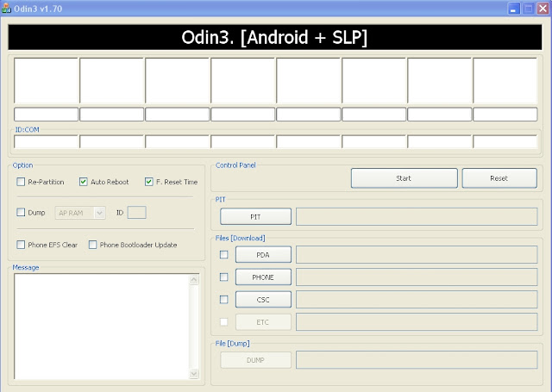Uncheck the Auto Reboot option
This screenshot has height=392, width=552.
click(83, 182)
